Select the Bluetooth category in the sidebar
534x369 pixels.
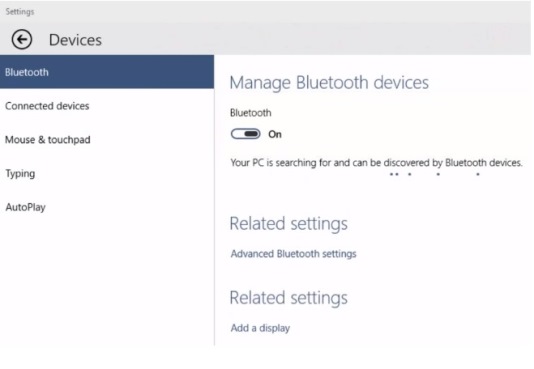pyautogui.click(x=107, y=72)
